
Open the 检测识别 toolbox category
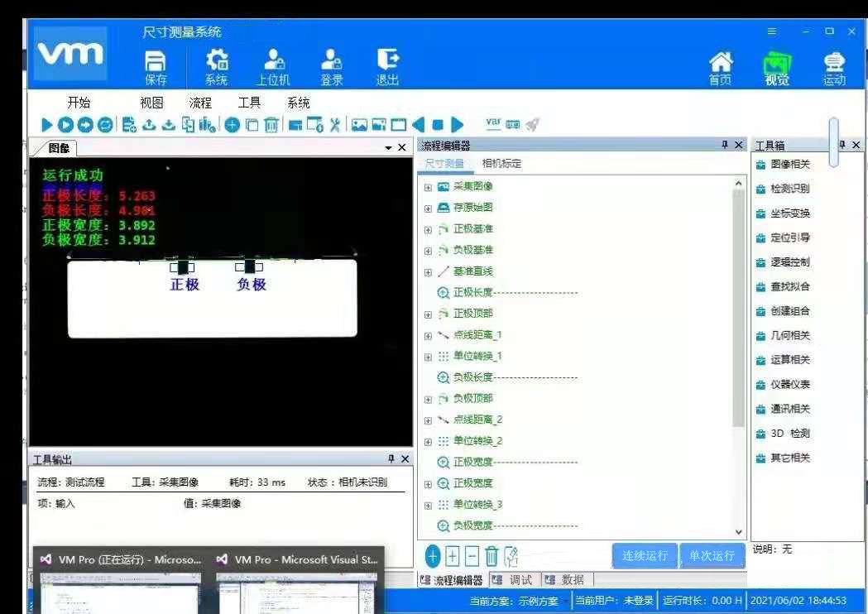pos(783,189)
